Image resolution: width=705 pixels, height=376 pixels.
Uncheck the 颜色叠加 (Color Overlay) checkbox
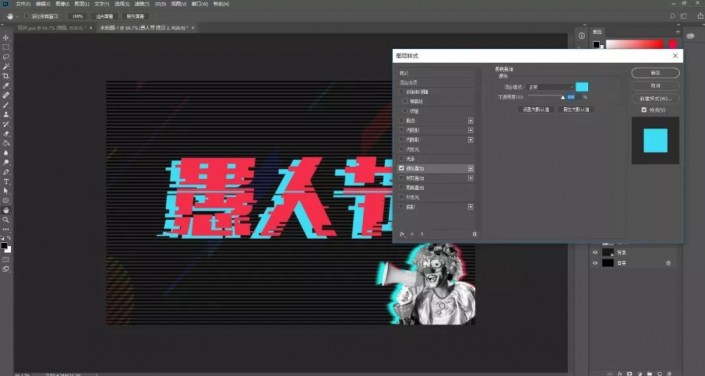coord(402,168)
